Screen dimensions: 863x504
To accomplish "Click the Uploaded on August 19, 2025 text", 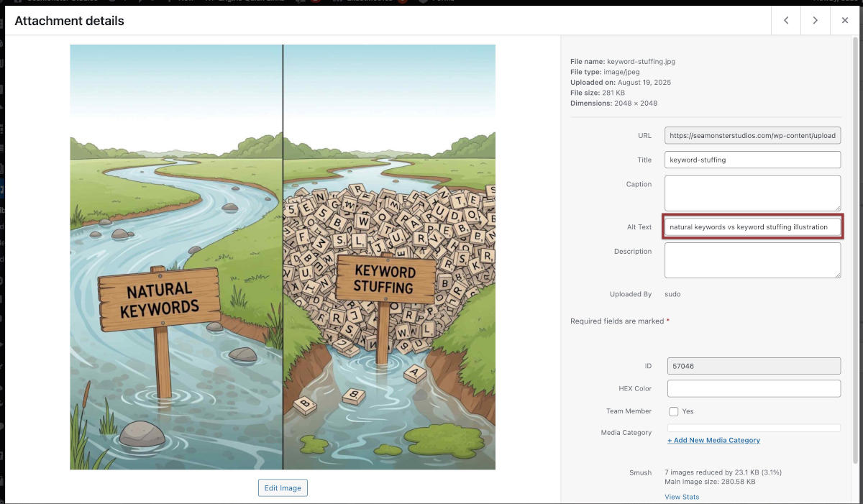I will pos(621,83).
